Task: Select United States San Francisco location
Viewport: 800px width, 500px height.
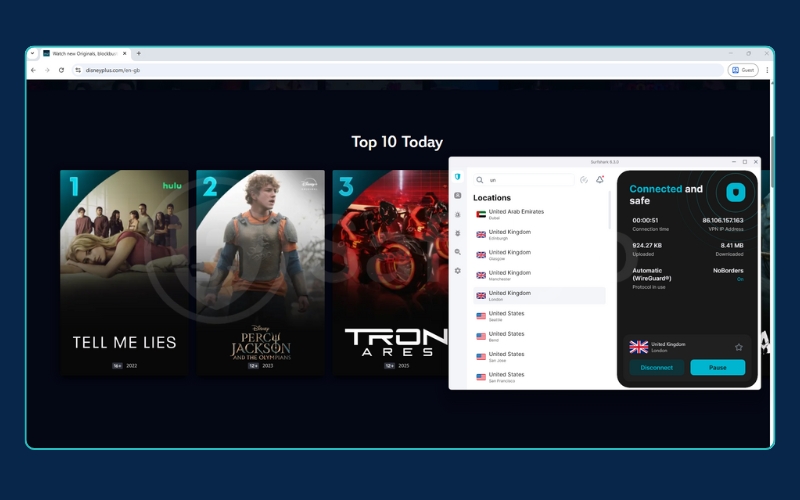Action: 539,377
